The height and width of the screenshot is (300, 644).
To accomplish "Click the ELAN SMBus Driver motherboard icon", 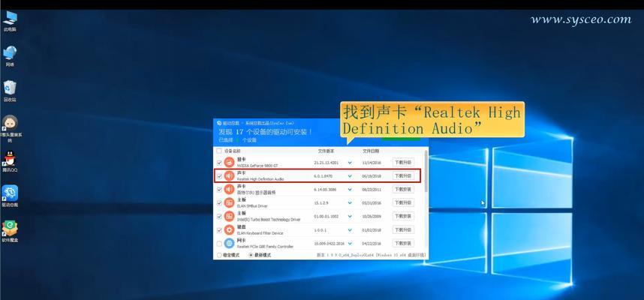I will (229, 203).
